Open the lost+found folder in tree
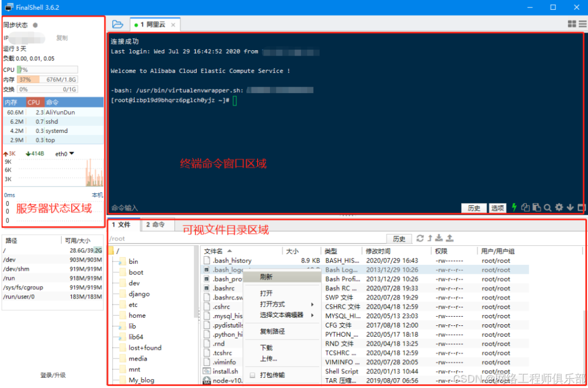This screenshot has height=388, width=588. pos(145,348)
